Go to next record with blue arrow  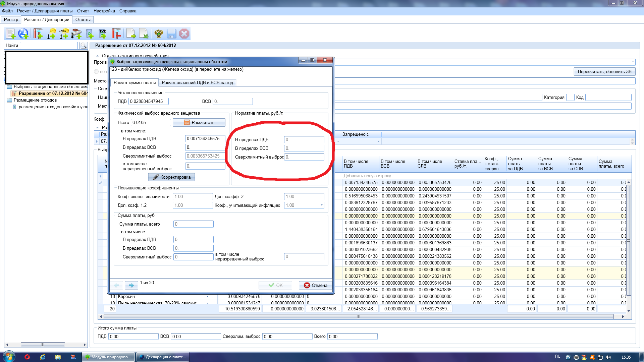(x=131, y=285)
